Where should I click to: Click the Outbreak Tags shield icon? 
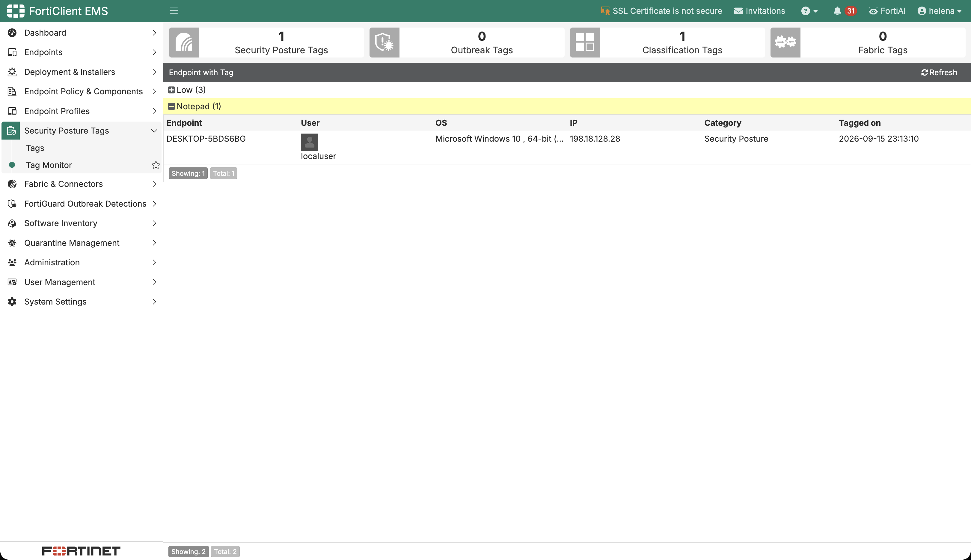coord(385,42)
